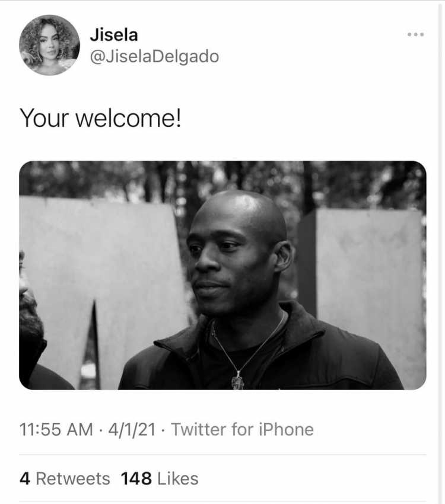Screen dimensions: 445x504
Task: View the 4 Retweets list
Action: (65, 479)
